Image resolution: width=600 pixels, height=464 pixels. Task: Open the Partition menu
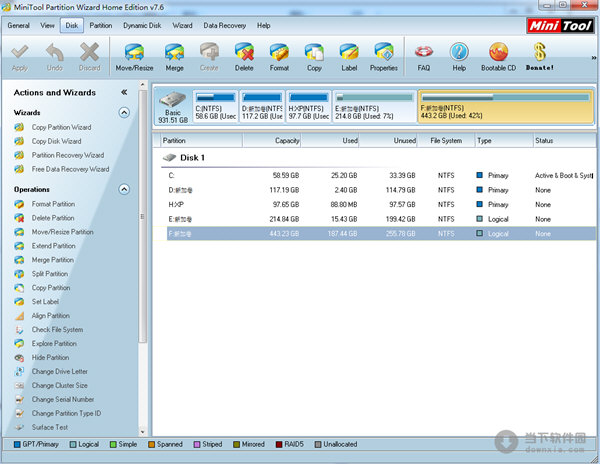coord(101,26)
